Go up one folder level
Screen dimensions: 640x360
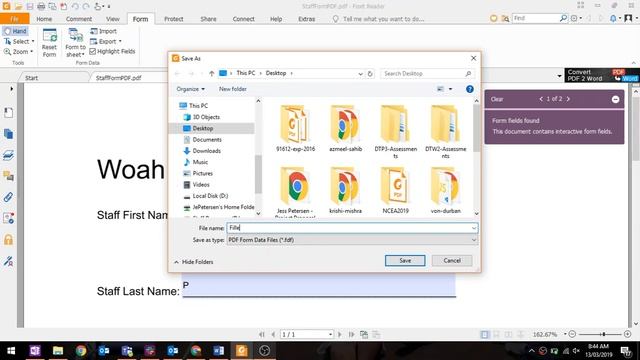click(x=211, y=73)
